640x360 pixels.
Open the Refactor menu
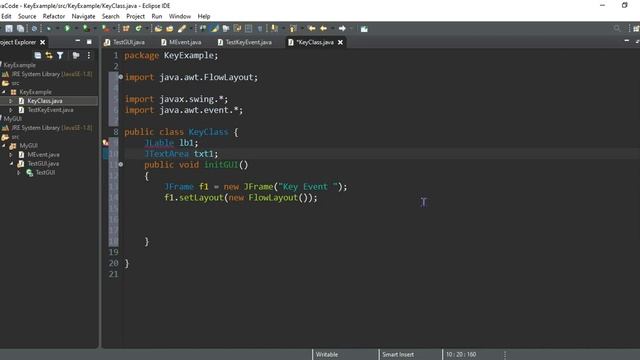54,16
